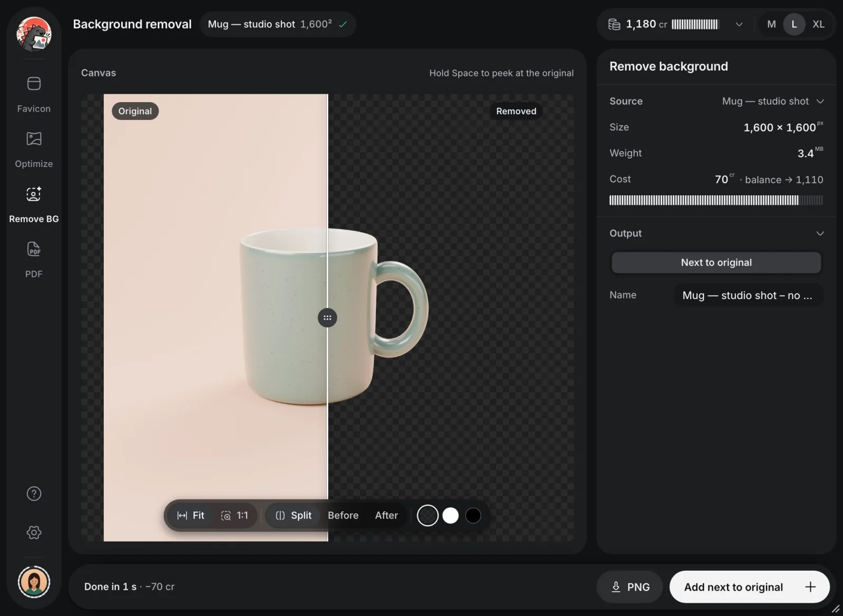Click the plus icon on Add next to original

click(810, 587)
